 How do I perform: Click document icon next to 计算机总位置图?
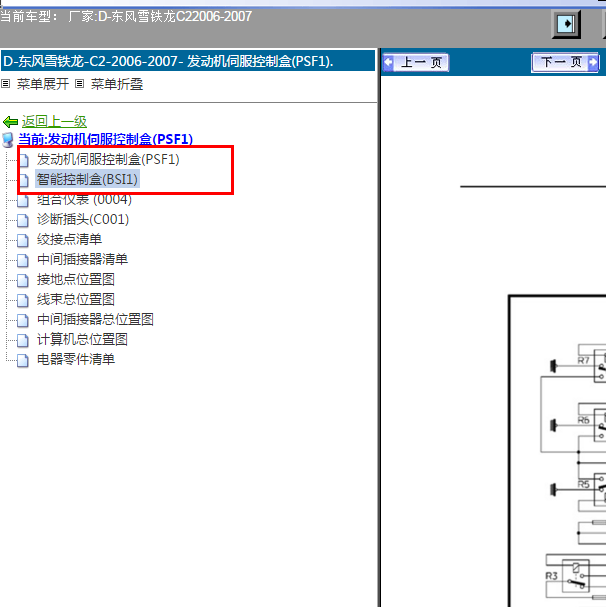coord(23,340)
